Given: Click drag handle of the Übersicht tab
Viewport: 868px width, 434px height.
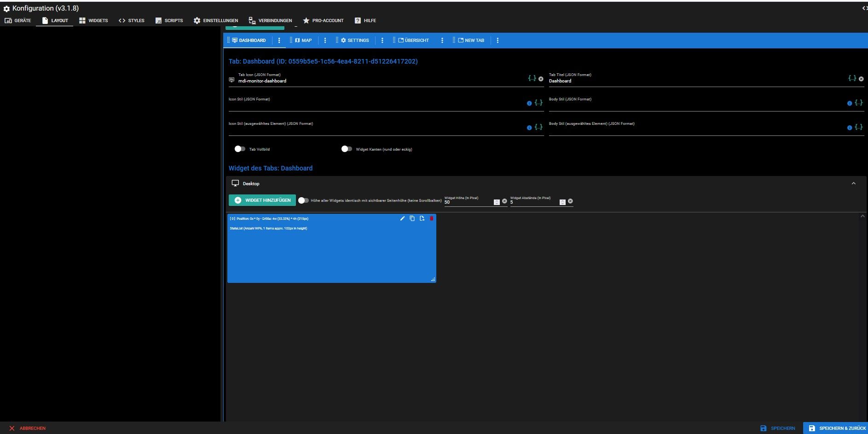Looking at the screenshot, I should tap(394, 41).
